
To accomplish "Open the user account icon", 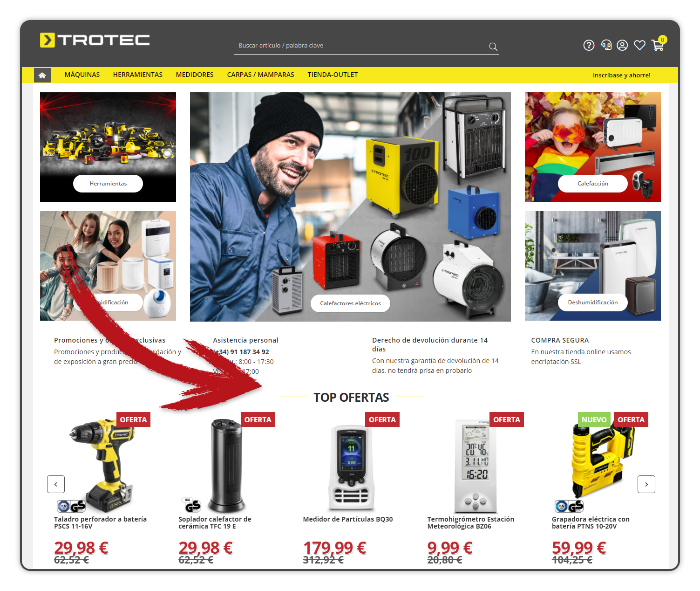I will coord(622,45).
